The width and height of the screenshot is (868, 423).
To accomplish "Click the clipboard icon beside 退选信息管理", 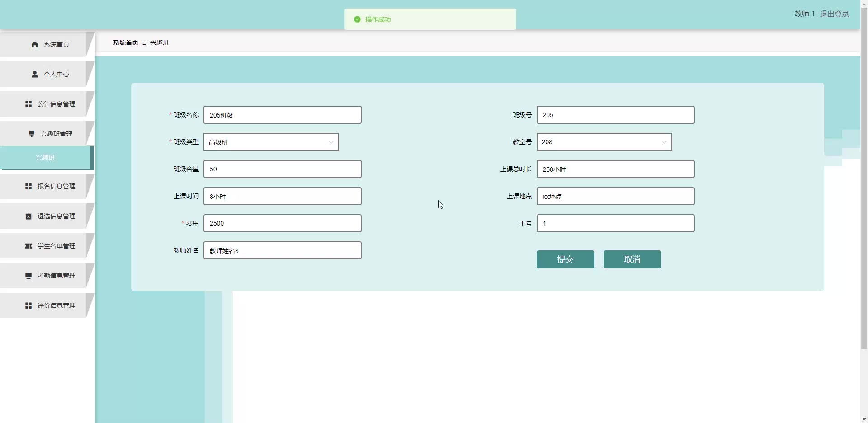I will pyautogui.click(x=28, y=216).
